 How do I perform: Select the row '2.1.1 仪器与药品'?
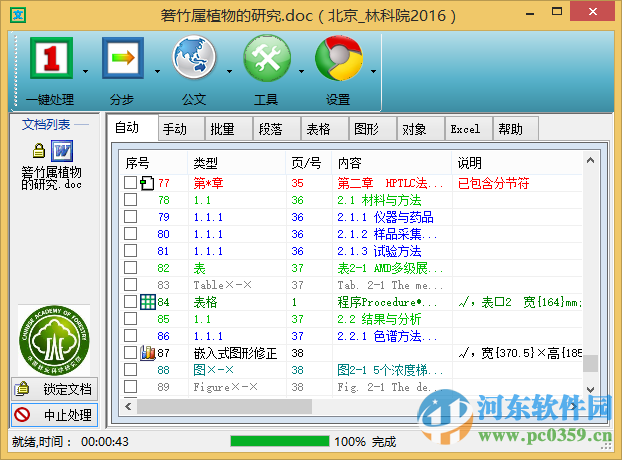pos(351,217)
